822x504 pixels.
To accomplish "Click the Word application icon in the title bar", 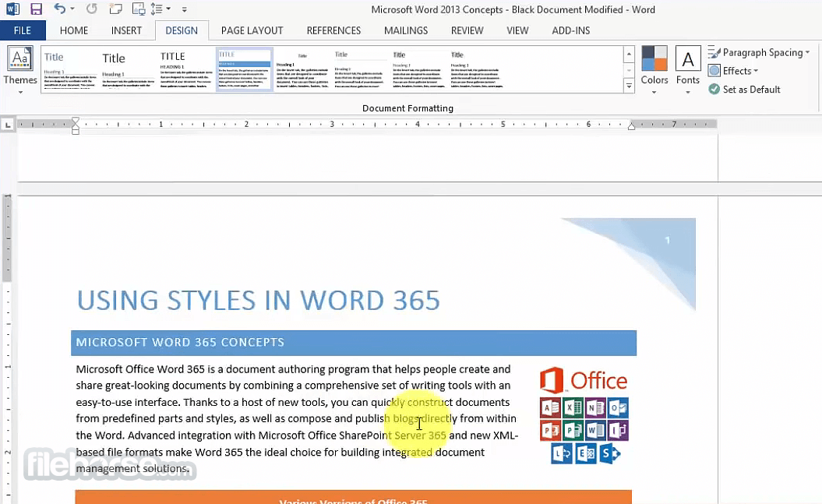I will (12, 9).
